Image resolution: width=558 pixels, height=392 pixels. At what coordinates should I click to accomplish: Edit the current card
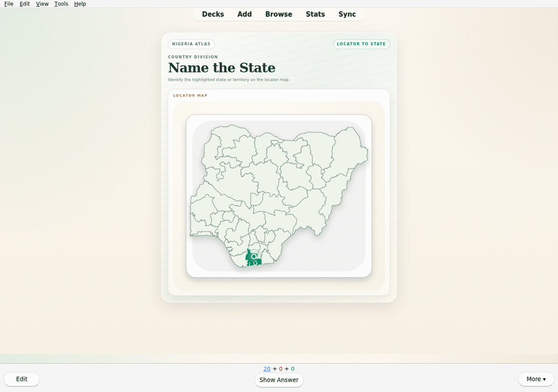22,379
